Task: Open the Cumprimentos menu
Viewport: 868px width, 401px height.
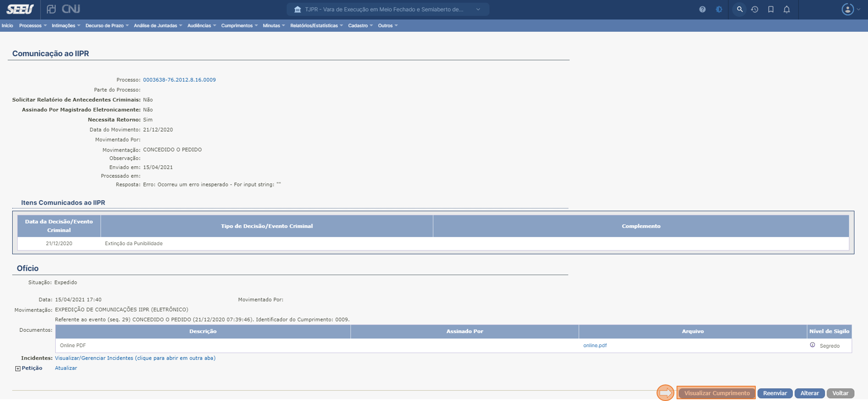Action: [239, 26]
